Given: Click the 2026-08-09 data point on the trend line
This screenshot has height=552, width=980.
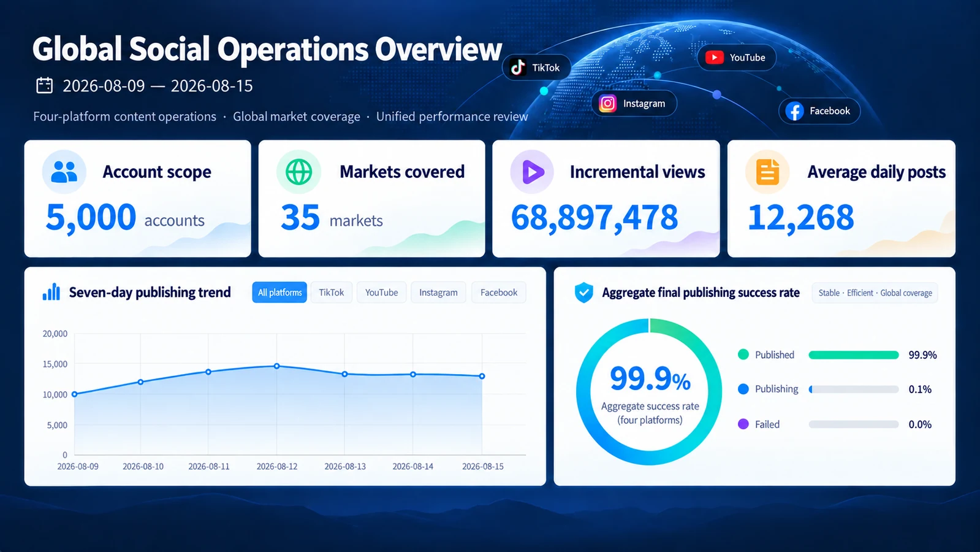Looking at the screenshot, I should tap(75, 394).
